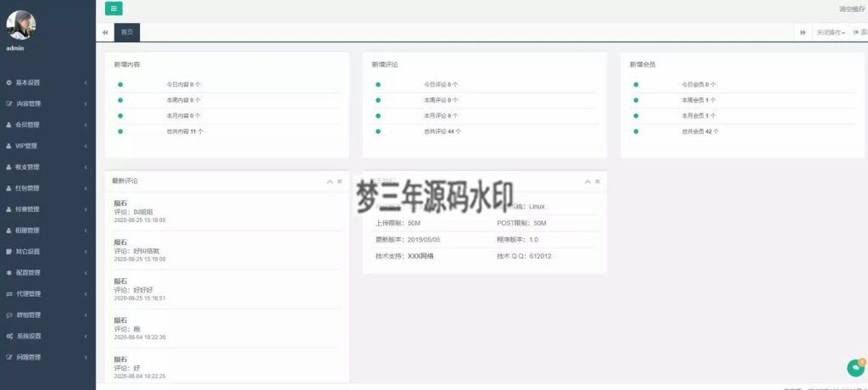Click the 新增内容 card title

pyautogui.click(x=127, y=64)
